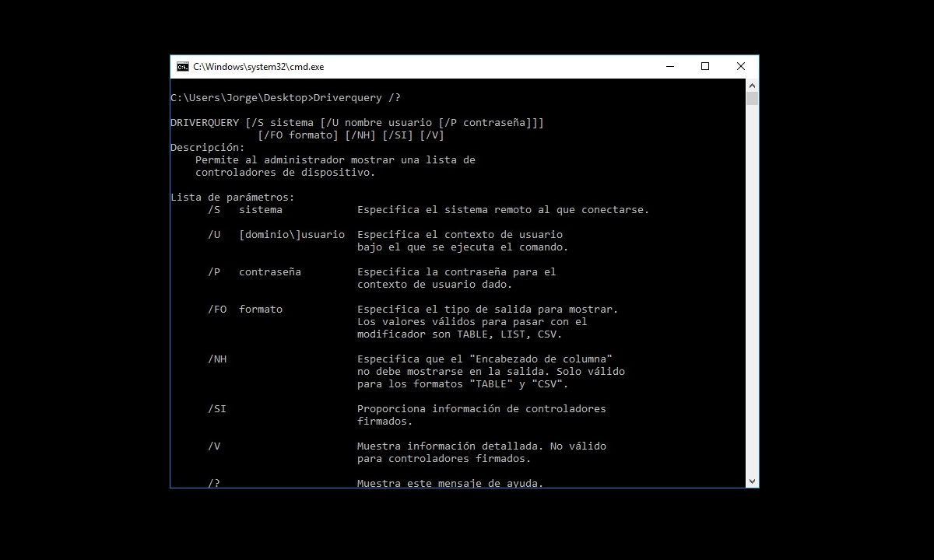Click the scrollbar down arrow
Image resolution: width=934 pixels, height=560 pixels.
tap(752, 481)
